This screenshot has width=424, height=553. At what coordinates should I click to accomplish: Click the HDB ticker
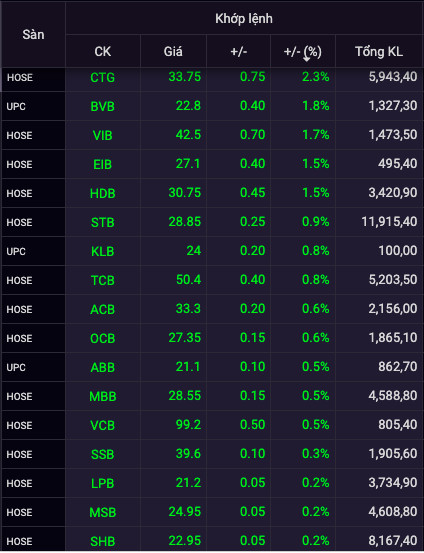pos(103,193)
